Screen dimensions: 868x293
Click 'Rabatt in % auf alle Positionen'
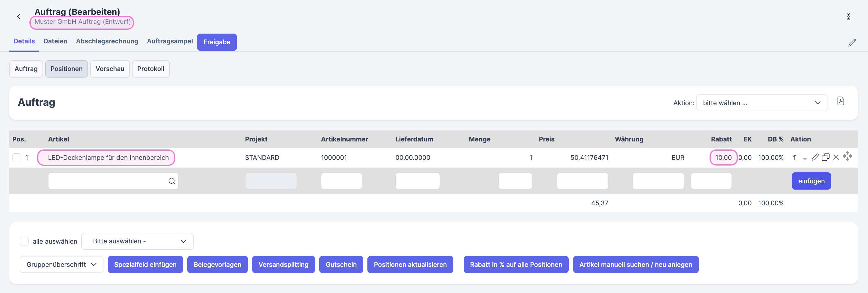click(x=515, y=264)
